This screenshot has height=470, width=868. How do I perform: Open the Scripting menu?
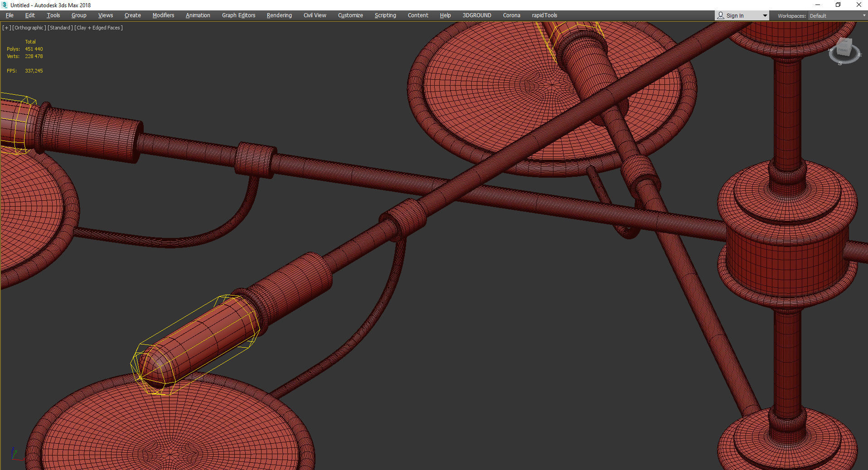pyautogui.click(x=385, y=15)
